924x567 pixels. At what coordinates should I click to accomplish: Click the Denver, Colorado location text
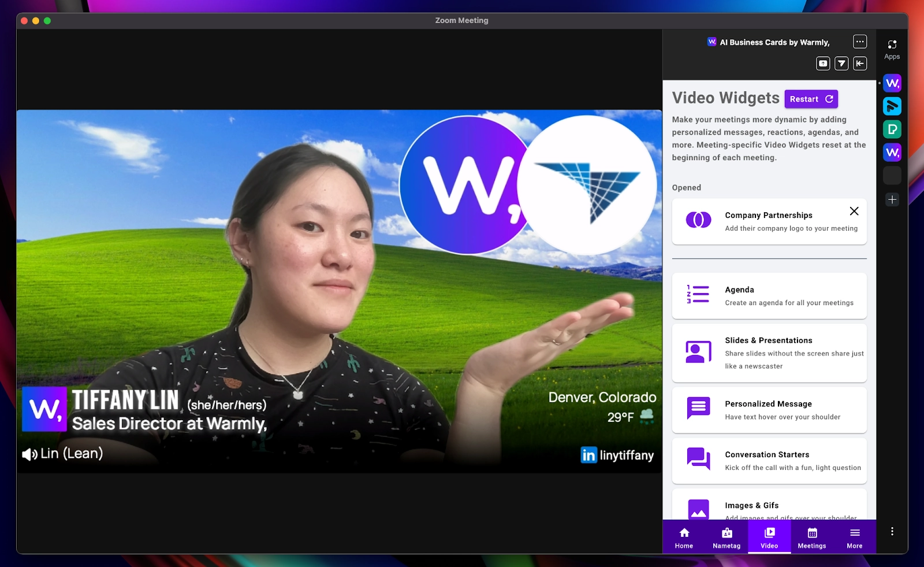click(602, 398)
